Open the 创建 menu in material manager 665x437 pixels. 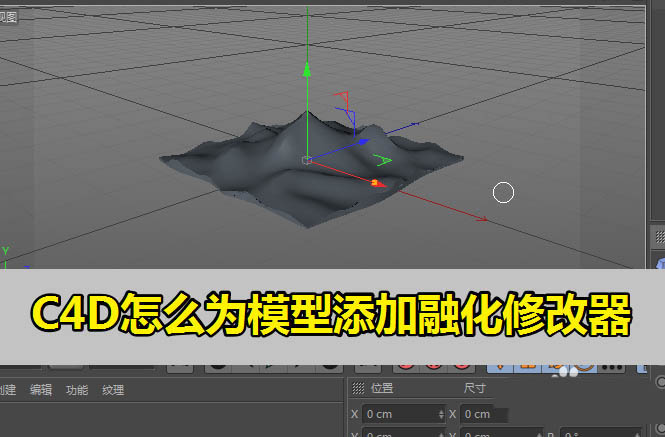point(8,389)
